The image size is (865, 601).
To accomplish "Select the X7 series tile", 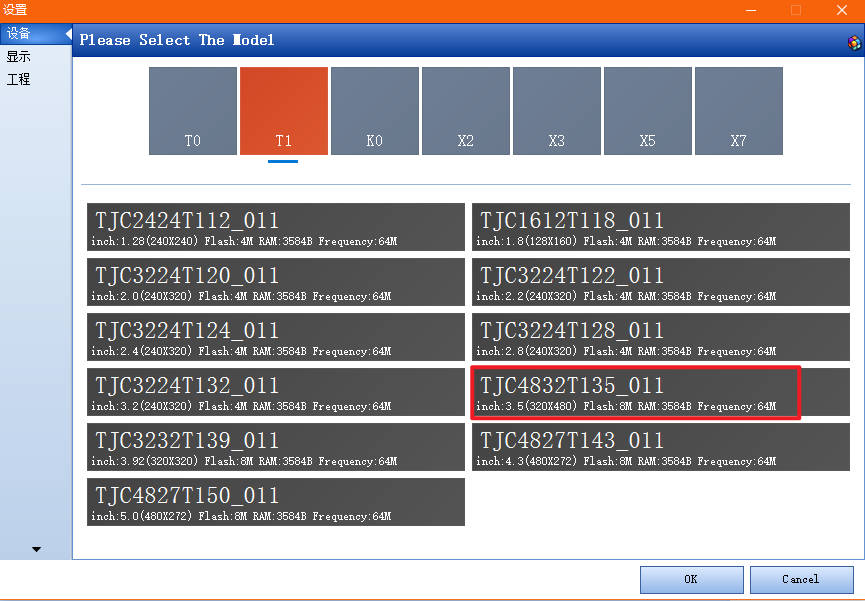I will coord(738,111).
